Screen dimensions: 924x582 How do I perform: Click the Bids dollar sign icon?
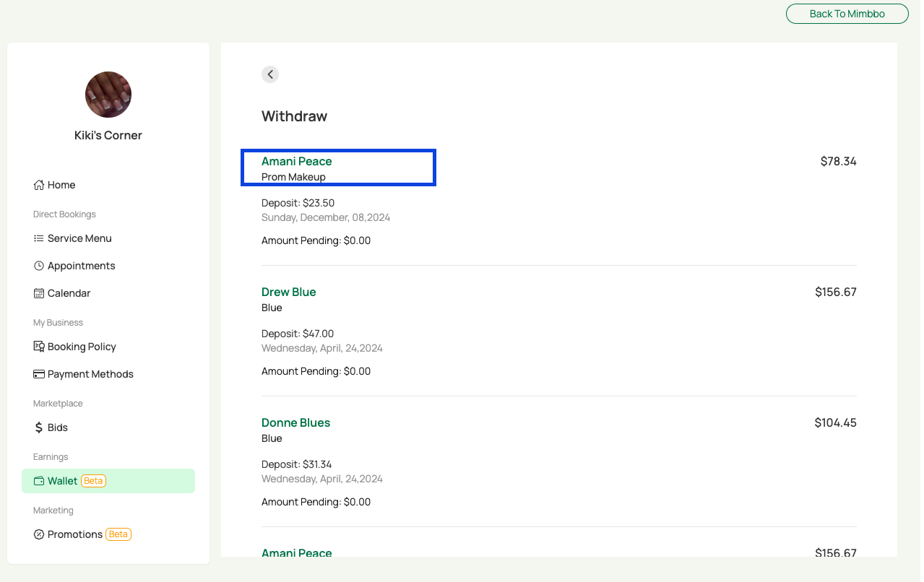click(x=39, y=427)
